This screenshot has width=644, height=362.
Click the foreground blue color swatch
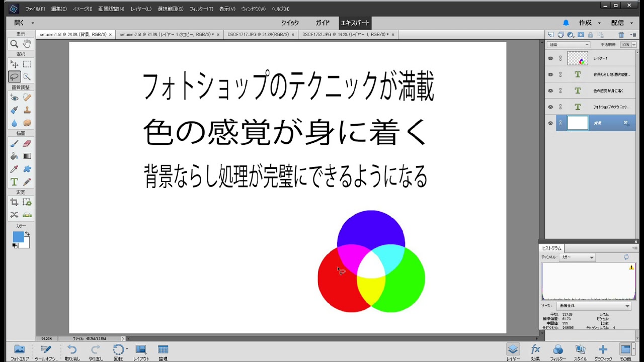[x=18, y=237]
